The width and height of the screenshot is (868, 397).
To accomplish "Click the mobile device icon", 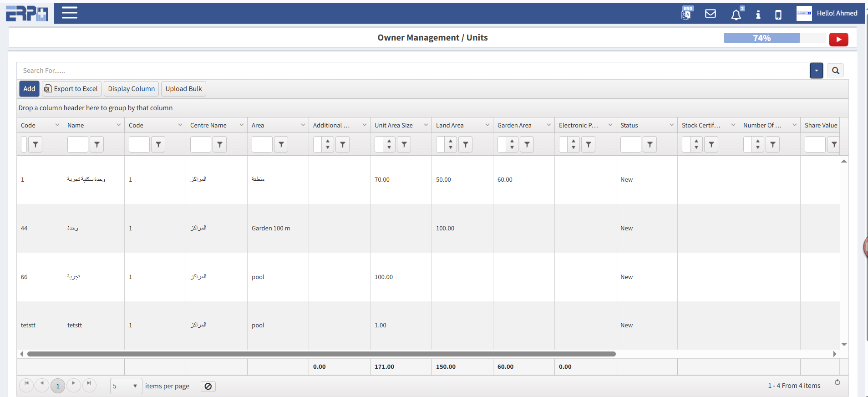I will click(x=778, y=15).
